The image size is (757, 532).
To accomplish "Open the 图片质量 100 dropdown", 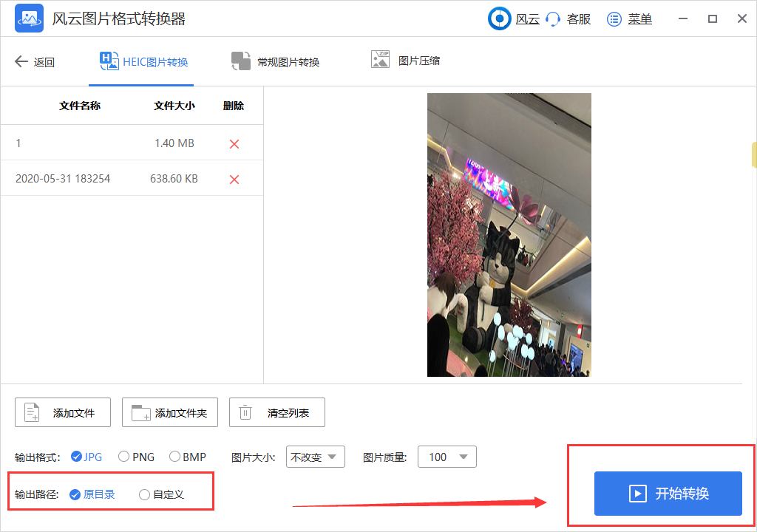I will coord(447,457).
